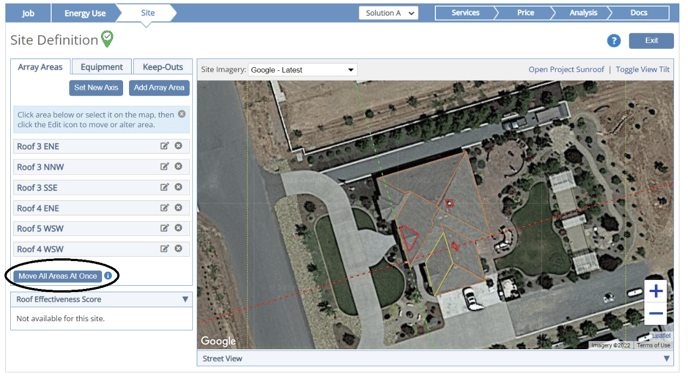Image resolution: width=688 pixels, height=376 pixels.
Task: Delete the Roof 3 NNW array area
Action: pyautogui.click(x=179, y=166)
